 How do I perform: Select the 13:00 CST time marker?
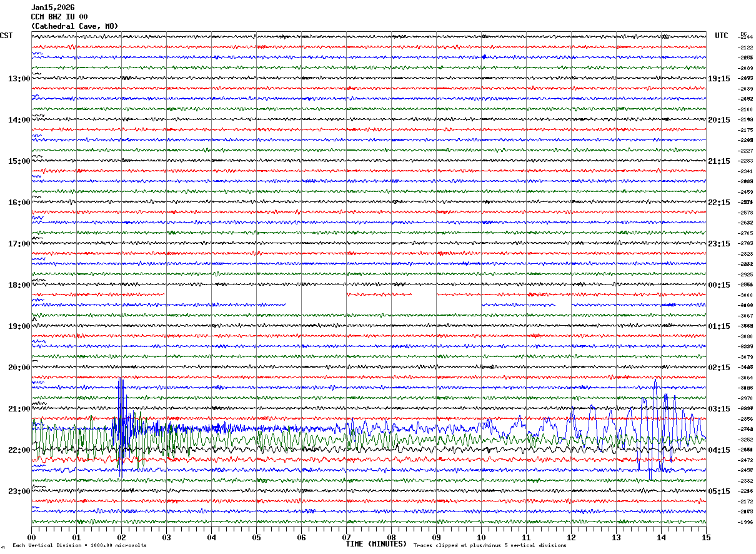pos(19,79)
